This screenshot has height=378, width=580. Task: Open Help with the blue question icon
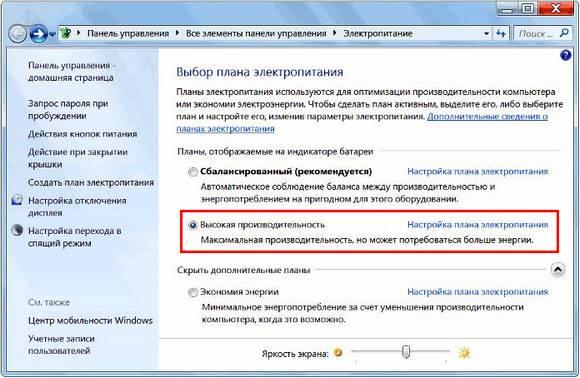pos(566,55)
